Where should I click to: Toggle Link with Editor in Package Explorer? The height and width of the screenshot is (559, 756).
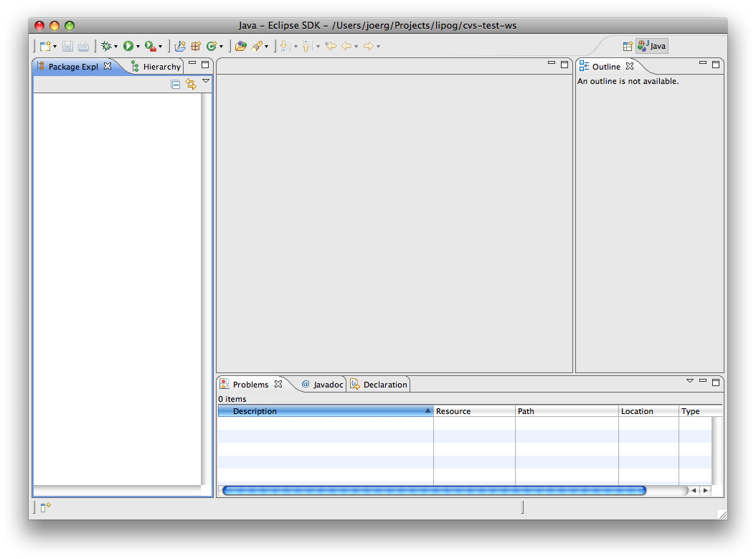coord(191,85)
